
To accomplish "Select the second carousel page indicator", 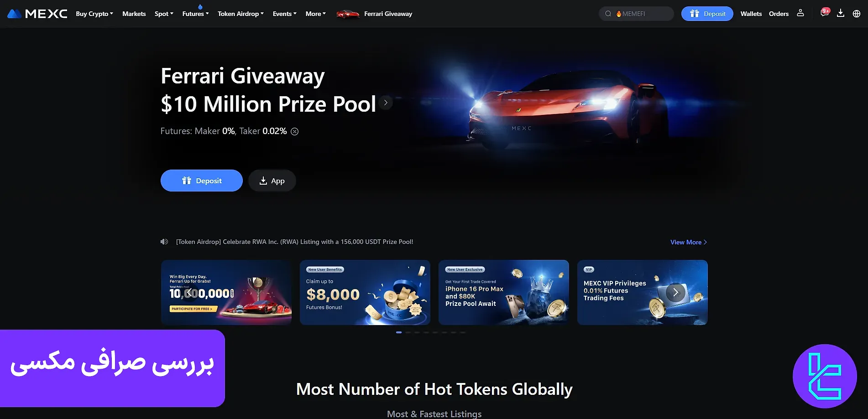I will coord(408,332).
